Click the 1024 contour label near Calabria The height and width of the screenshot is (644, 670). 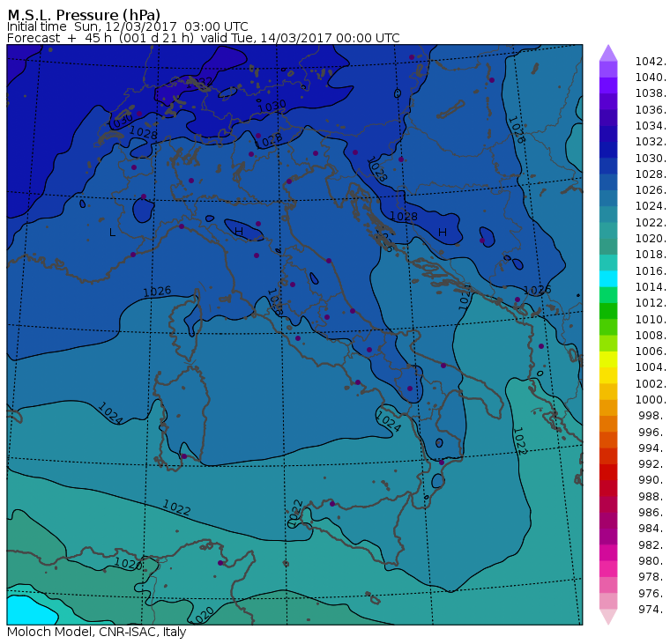click(x=389, y=421)
